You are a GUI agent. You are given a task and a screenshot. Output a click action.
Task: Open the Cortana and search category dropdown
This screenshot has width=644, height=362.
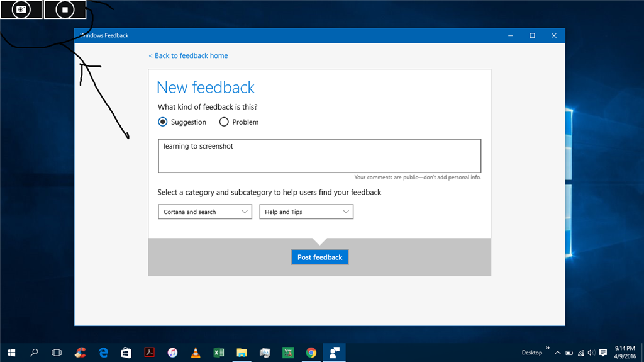(x=205, y=212)
